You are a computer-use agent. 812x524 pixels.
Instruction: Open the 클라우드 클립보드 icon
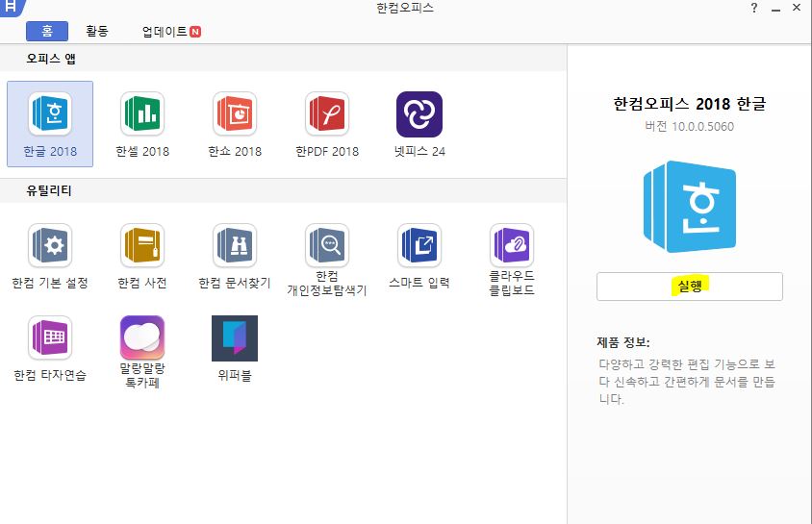[512, 245]
